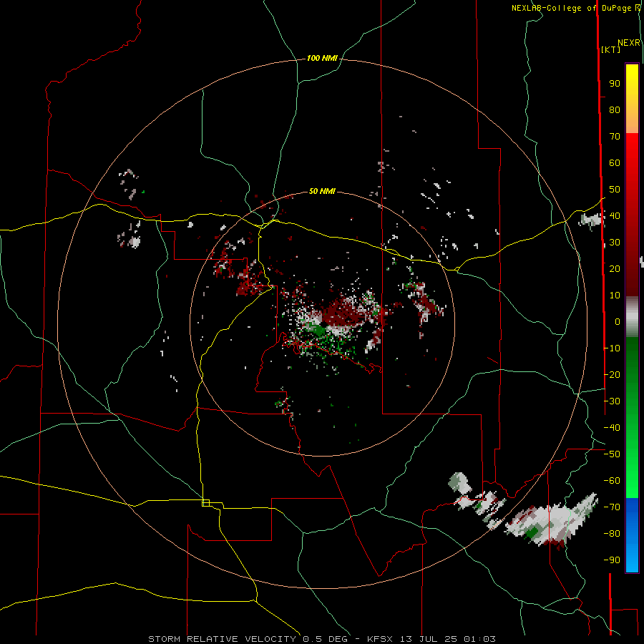Pick the gray zero-velocity segment of the color bar

coord(632,317)
